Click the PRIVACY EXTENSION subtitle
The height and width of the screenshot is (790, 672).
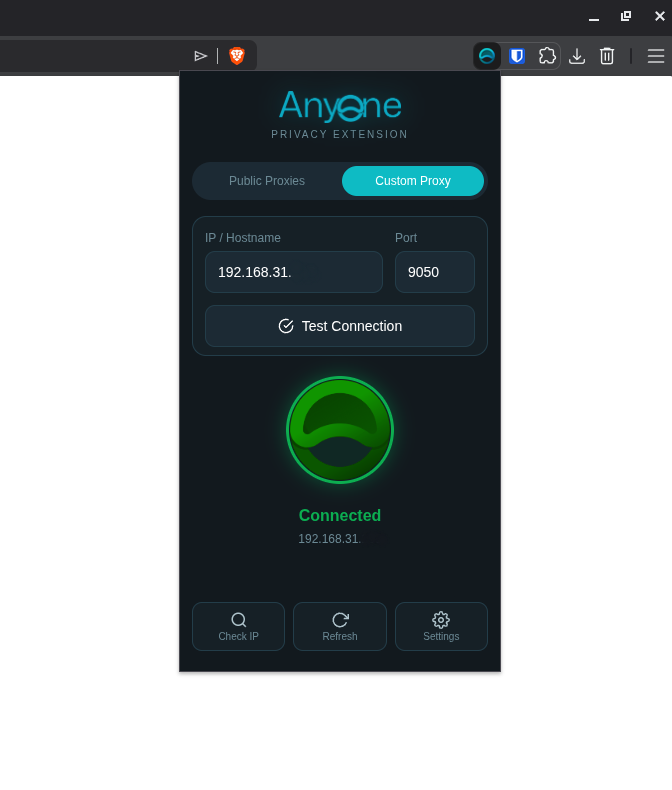click(x=340, y=135)
